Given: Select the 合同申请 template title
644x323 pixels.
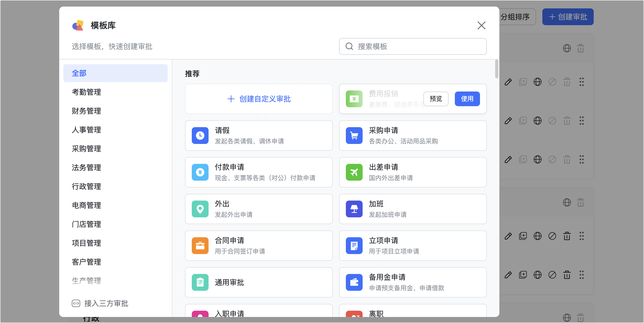Looking at the screenshot, I should (230, 240).
